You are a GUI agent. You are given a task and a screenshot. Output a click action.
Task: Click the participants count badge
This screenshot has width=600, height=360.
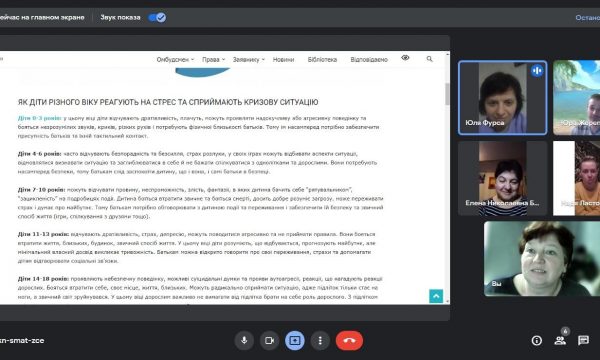point(565,331)
